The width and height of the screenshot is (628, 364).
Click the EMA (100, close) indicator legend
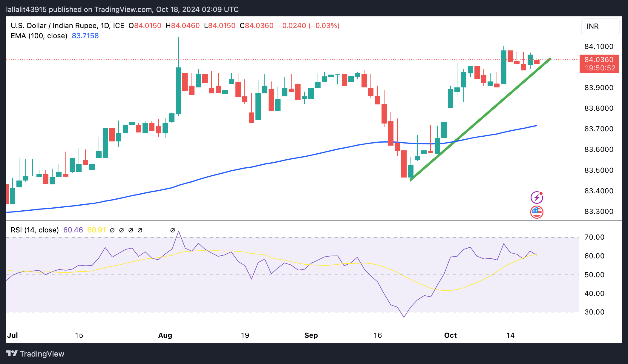click(x=39, y=36)
